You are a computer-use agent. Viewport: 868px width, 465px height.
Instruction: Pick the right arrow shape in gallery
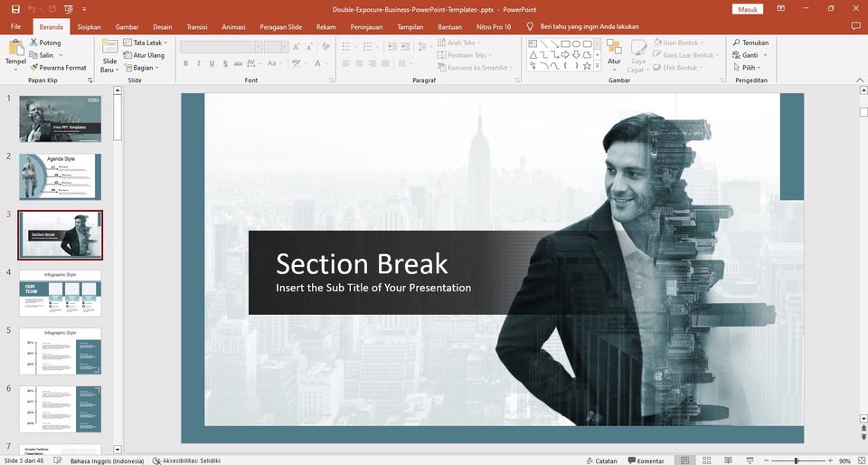(x=565, y=55)
